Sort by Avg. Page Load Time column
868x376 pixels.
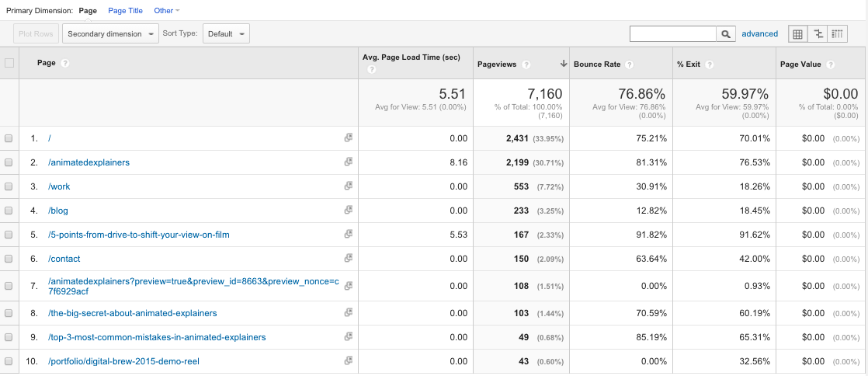pos(411,57)
